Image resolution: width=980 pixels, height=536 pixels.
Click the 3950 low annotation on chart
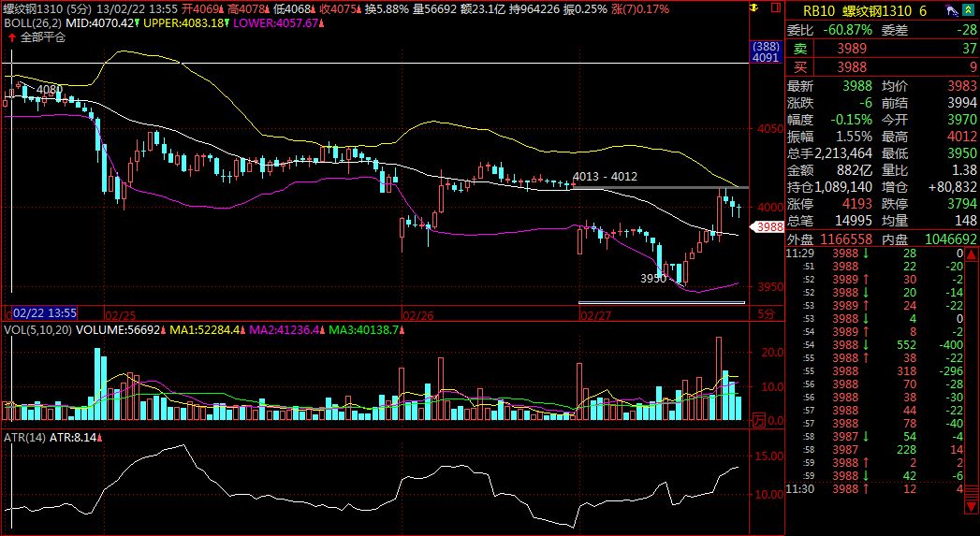tap(653, 279)
